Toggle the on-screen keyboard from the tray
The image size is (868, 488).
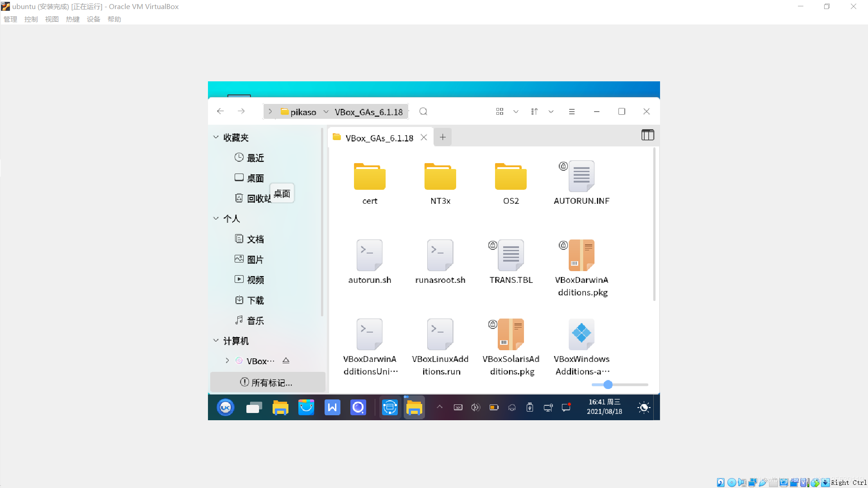[458, 407]
